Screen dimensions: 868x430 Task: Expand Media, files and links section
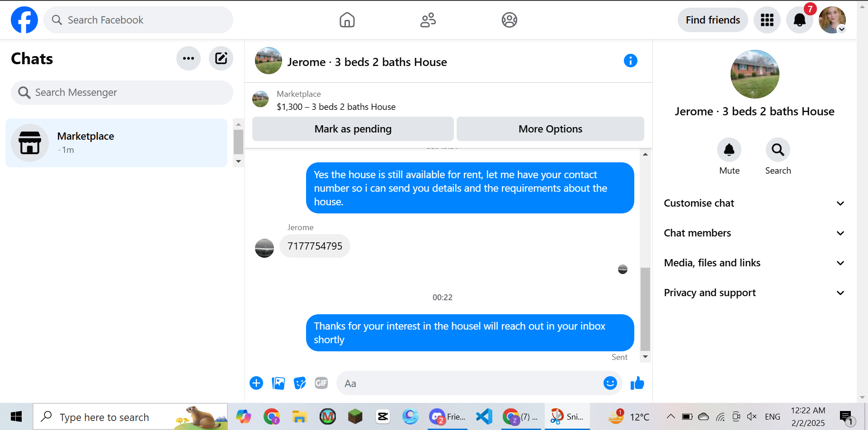(x=754, y=263)
